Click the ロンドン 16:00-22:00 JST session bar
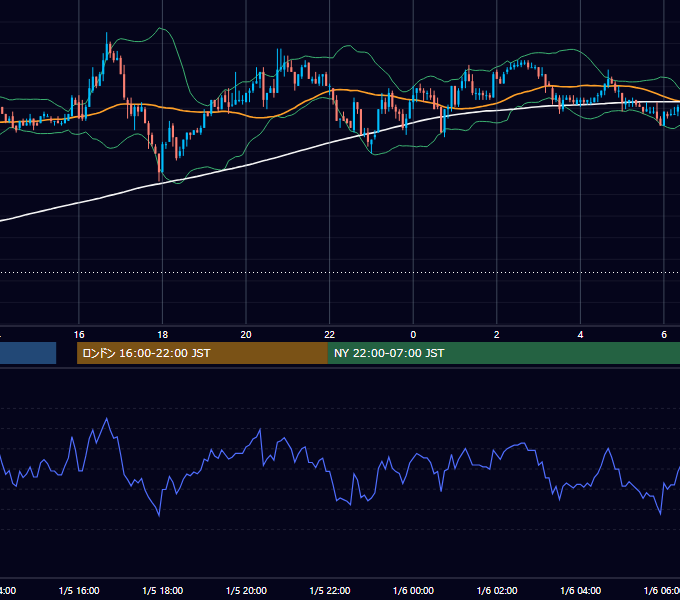 point(202,353)
